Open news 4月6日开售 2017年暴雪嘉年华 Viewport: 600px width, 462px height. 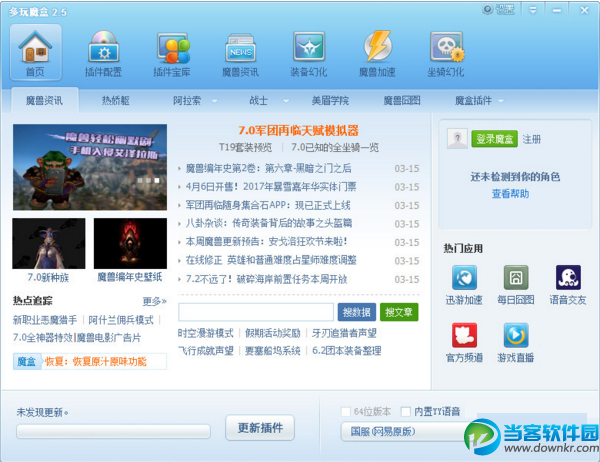(x=271, y=187)
